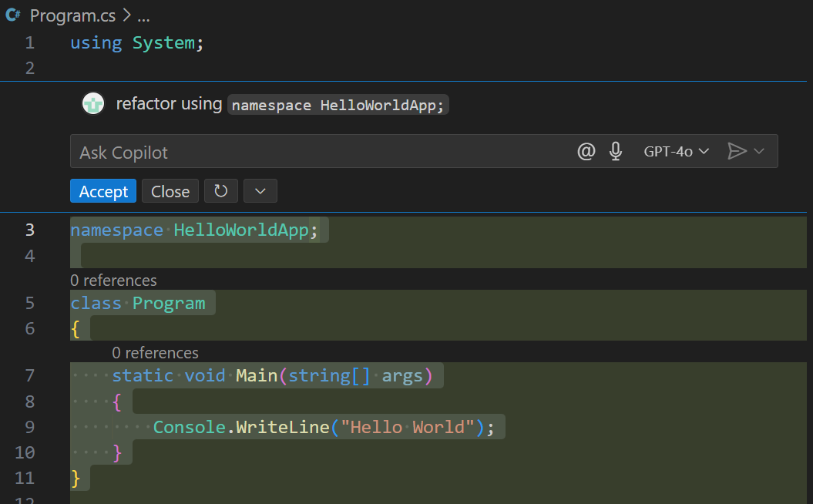Click line number 1 in the gutter
This screenshot has width=813, height=504.
tap(30, 42)
